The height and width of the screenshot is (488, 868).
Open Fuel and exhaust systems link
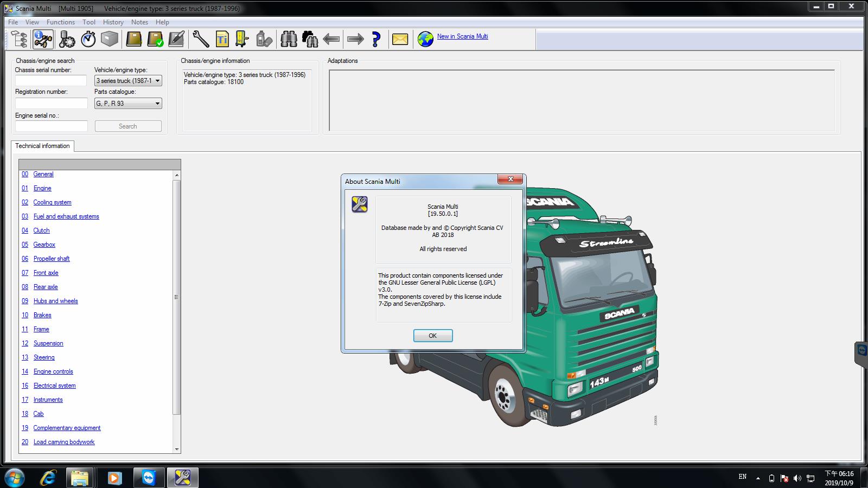coord(66,216)
